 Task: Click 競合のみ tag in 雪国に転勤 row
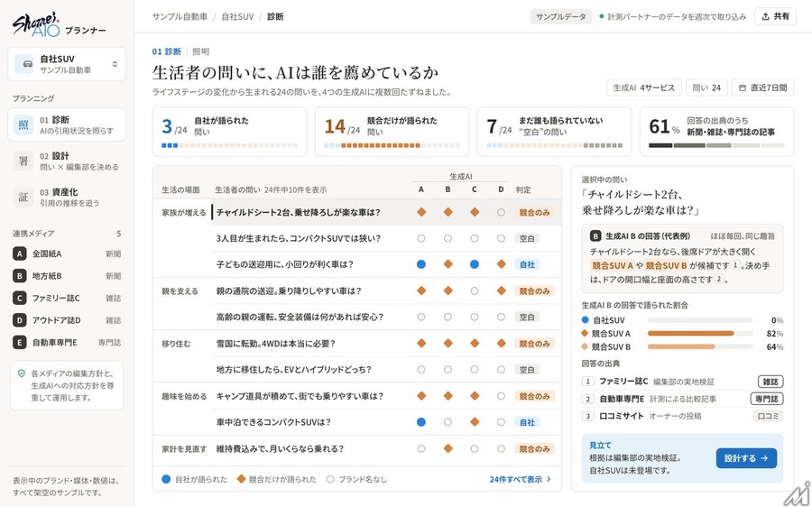(534, 344)
